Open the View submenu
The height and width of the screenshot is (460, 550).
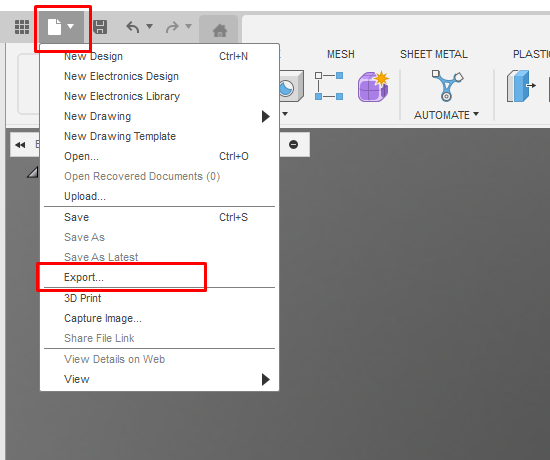pyautogui.click(x=159, y=379)
